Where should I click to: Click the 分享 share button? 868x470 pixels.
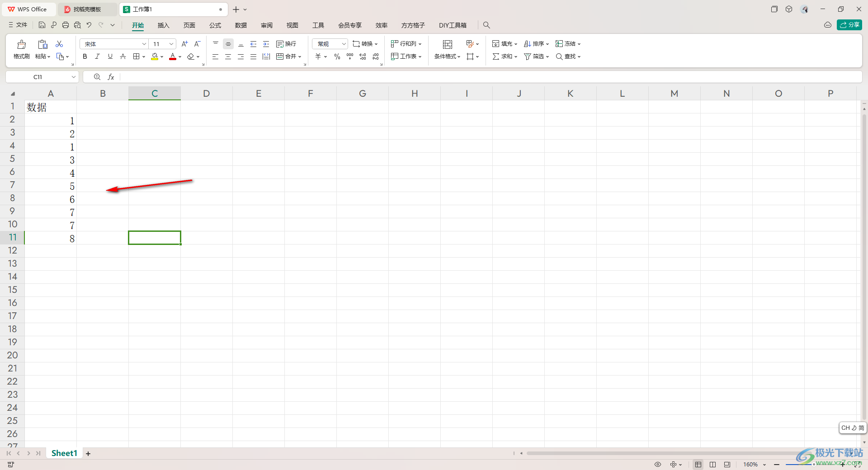(849, 25)
